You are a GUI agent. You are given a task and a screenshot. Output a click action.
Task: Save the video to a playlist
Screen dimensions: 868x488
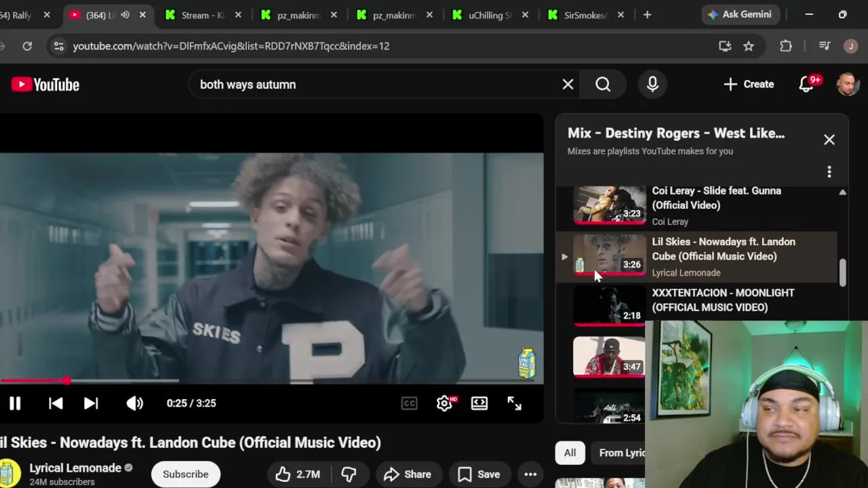(x=479, y=474)
